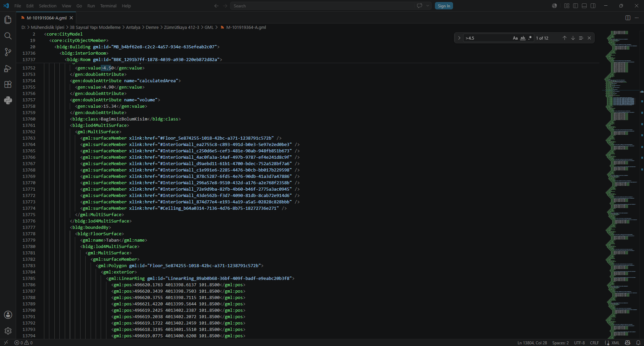Image resolution: width=644 pixels, height=346 pixels.
Task: Open the chat dropdown arrow in title bar
Action: (428, 6)
